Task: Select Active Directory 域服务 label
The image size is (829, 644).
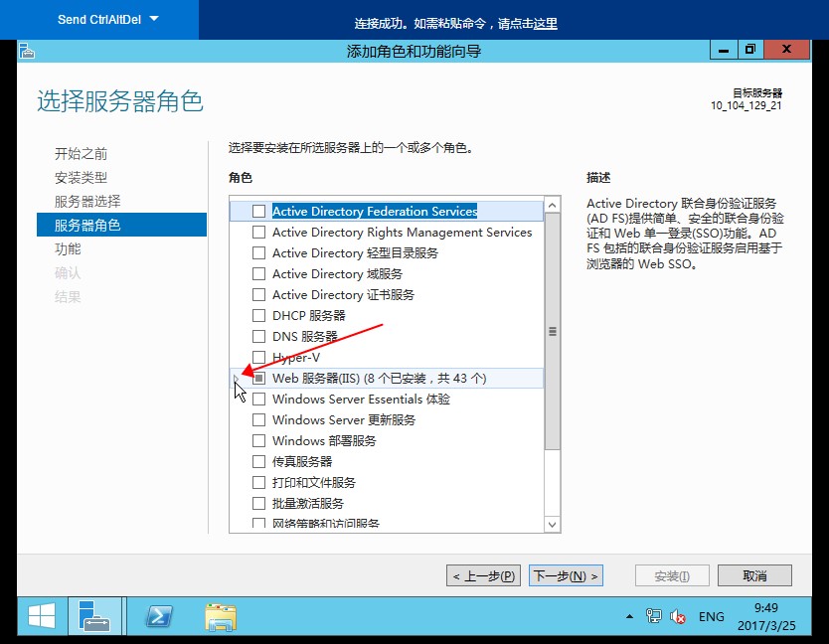Action: pos(337,274)
